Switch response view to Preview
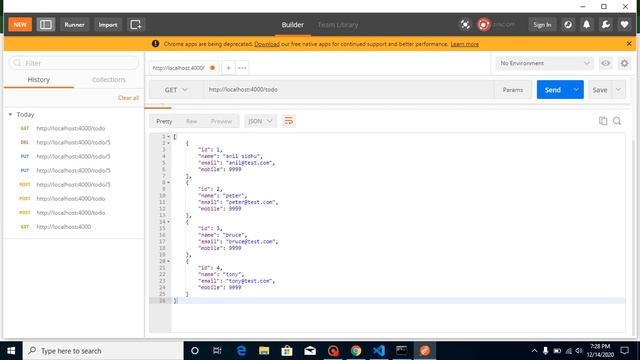The height and width of the screenshot is (360, 640). [x=221, y=121]
